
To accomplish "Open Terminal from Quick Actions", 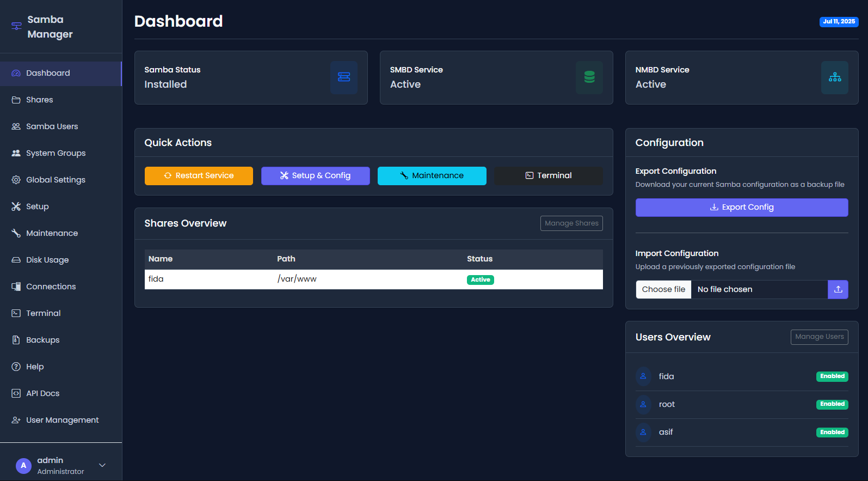I will (549, 176).
